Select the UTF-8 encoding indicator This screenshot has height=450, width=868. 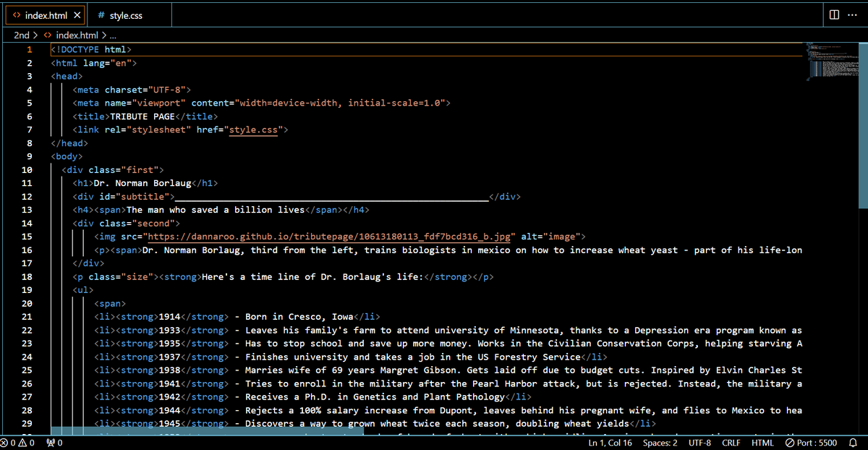pyautogui.click(x=700, y=443)
